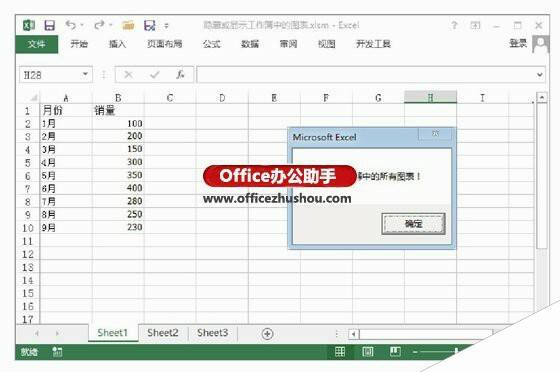Viewport: 560px width, 372px height.
Task: Open the 页面布局 ribbon tab
Action: [165, 44]
